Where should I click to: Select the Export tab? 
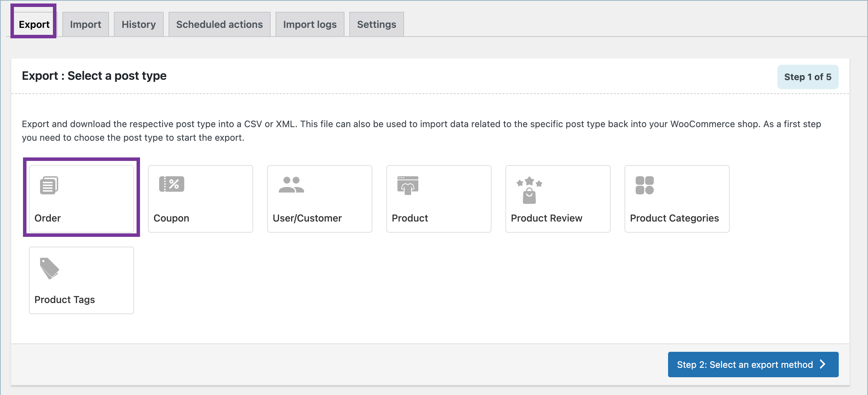click(33, 24)
